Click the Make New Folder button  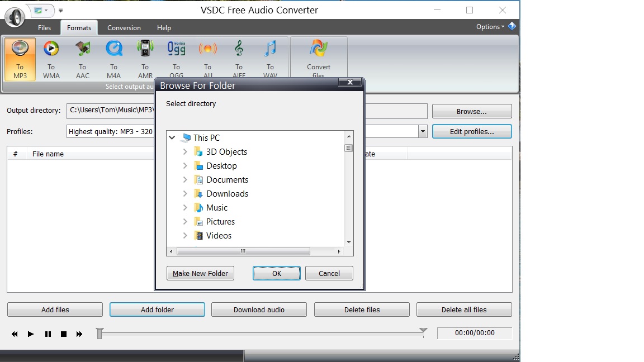coord(200,273)
